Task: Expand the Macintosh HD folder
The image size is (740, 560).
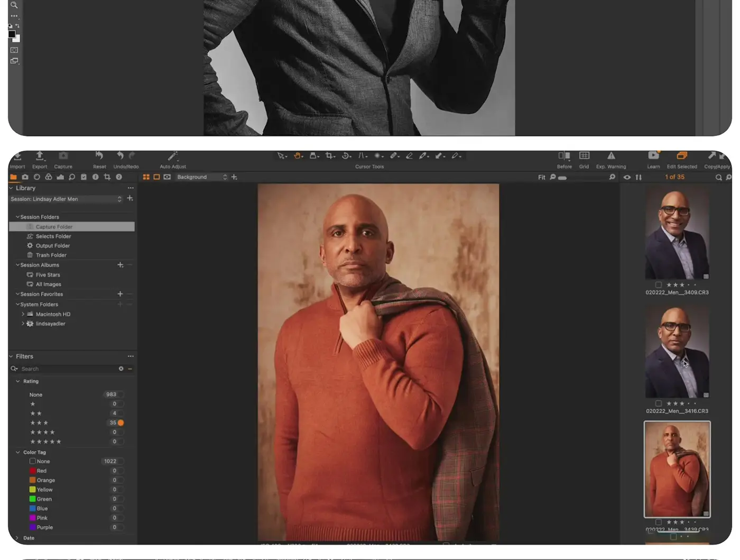Action: [23, 314]
